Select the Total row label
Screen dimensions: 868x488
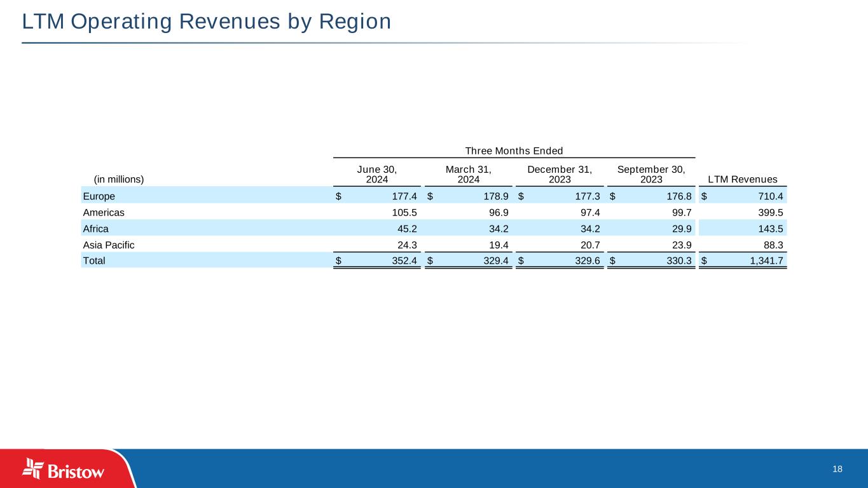(x=94, y=261)
